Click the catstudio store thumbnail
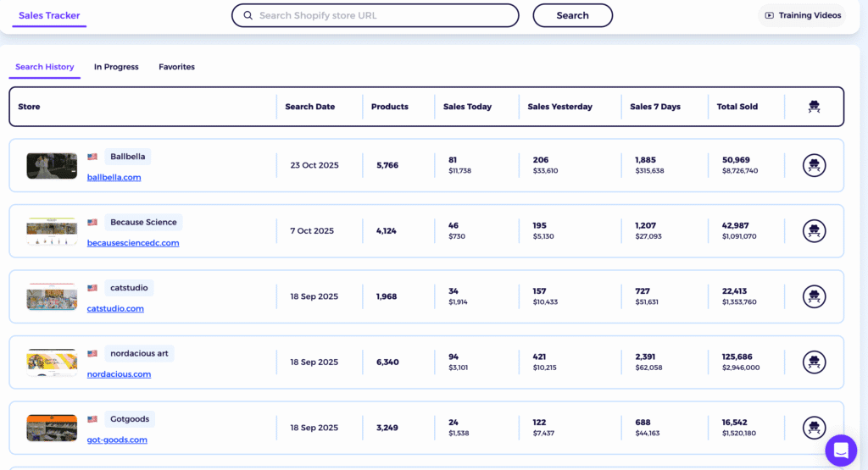 pos(52,297)
